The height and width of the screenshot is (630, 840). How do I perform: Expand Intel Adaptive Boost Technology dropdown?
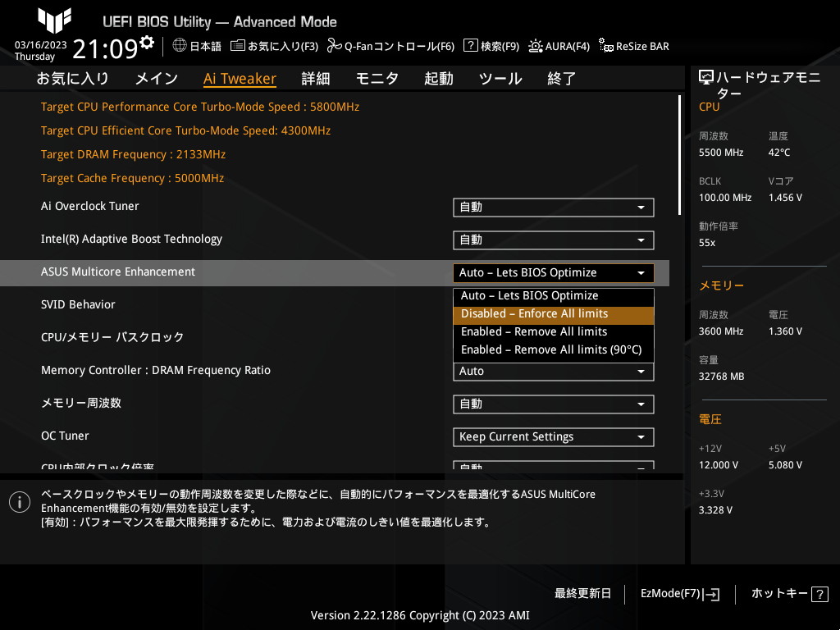tap(554, 240)
